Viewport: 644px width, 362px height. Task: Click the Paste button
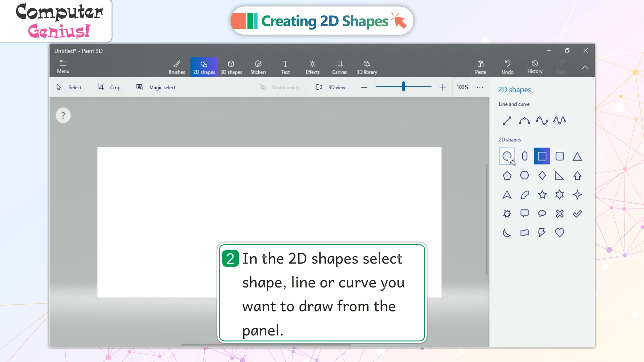tap(480, 67)
